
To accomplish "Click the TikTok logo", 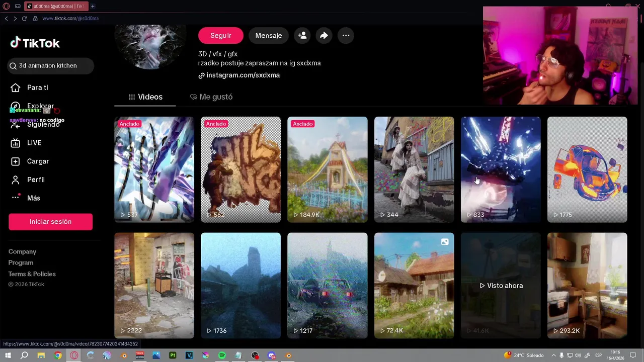I will coord(35,43).
